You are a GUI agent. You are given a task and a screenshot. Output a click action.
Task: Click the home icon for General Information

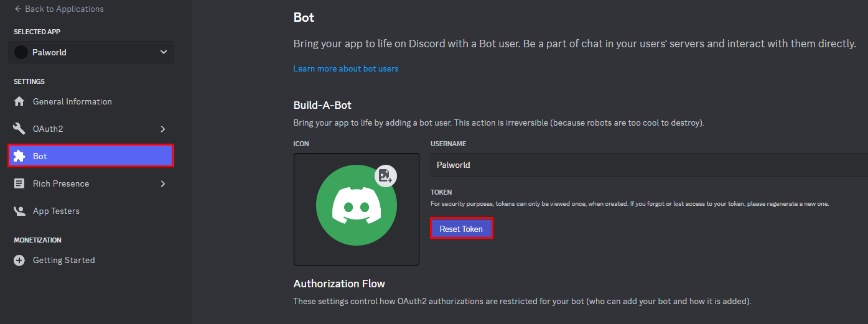(20, 101)
